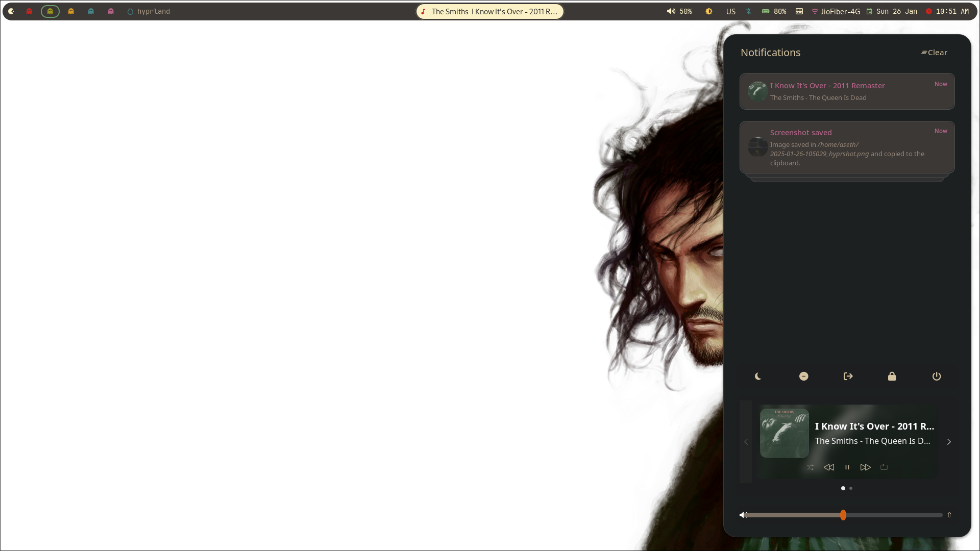The image size is (980, 551).
Task: Click the repeat loop icon in the player
Action: click(x=884, y=467)
